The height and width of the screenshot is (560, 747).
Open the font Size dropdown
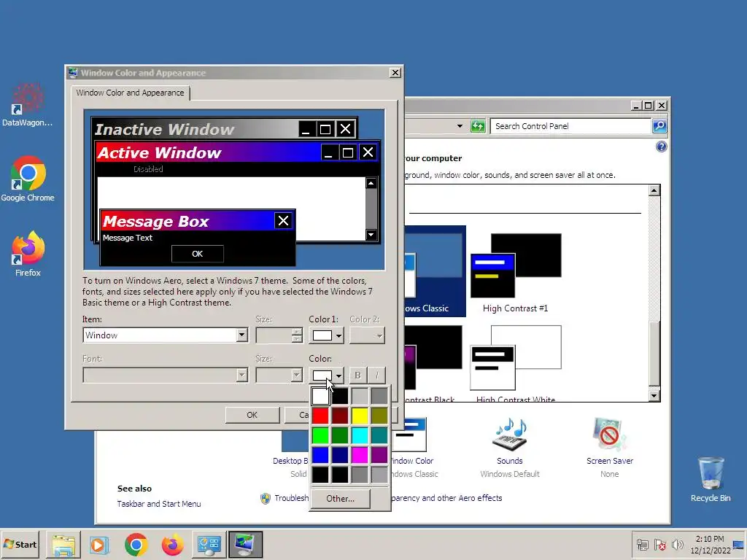(279, 376)
